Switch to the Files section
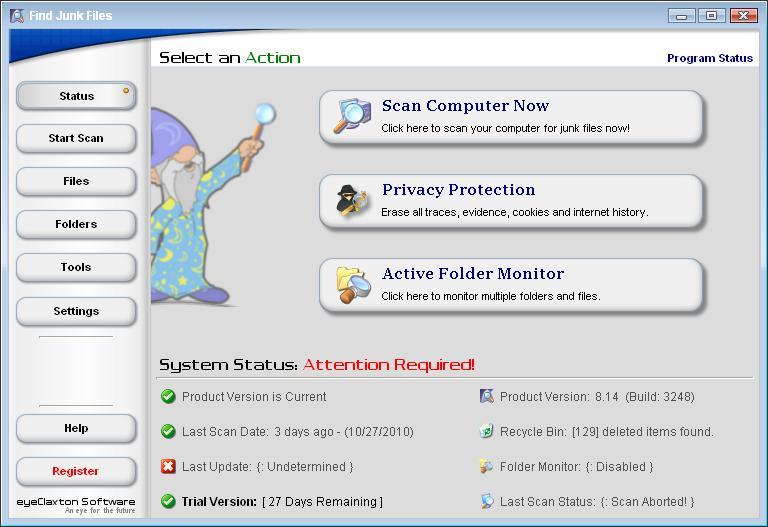This screenshot has height=527, width=768. [76, 181]
